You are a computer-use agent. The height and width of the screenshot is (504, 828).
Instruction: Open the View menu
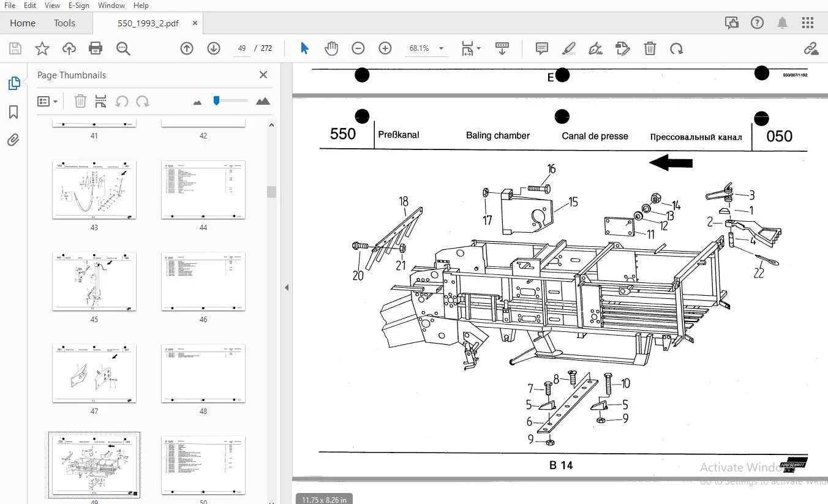point(53,6)
